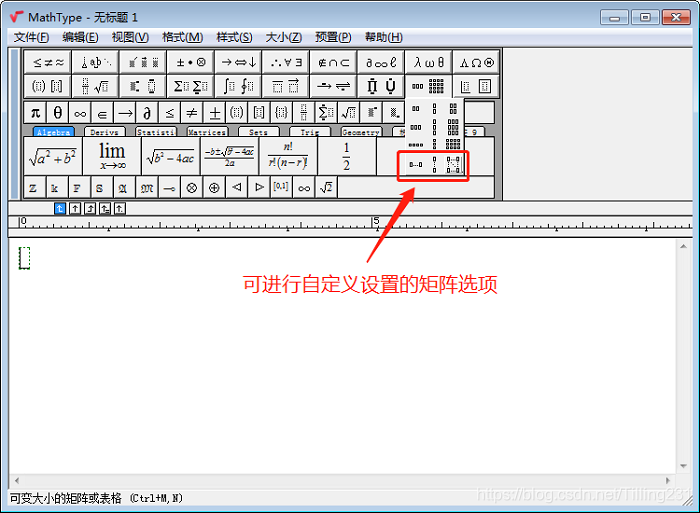The width and height of the screenshot is (700, 513).
Task: Switch to the Sets tab
Action: point(258,132)
